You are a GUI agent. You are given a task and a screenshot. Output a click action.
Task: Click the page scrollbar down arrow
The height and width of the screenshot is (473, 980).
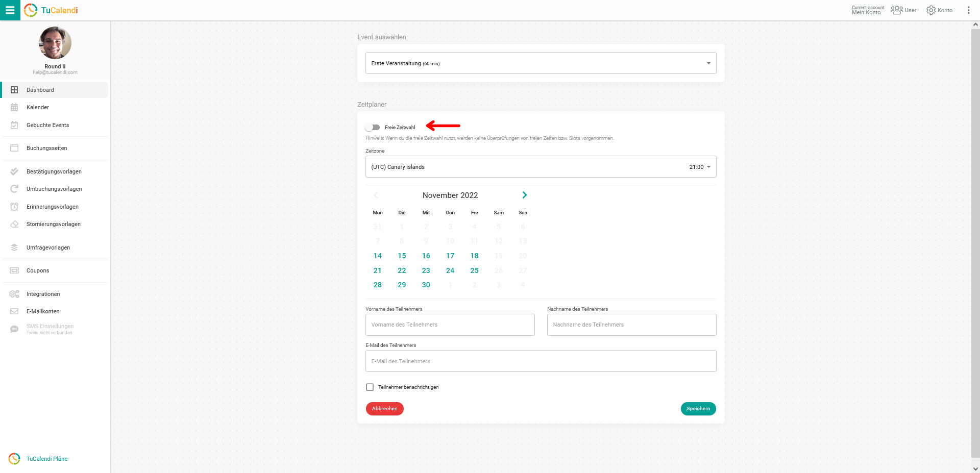(x=975, y=468)
